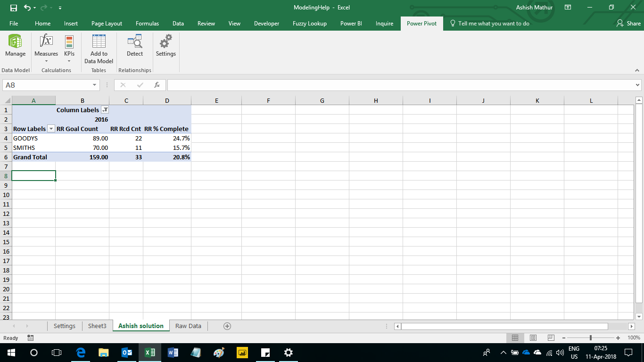The height and width of the screenshot is (362, 644).
Task: Open Power BI Desktop taskbar icon
Action: pos(242,353)
